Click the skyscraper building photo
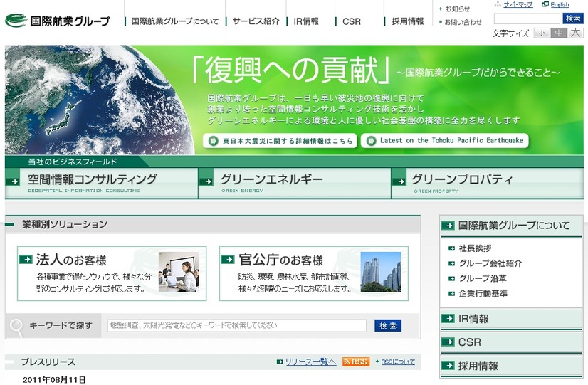 click(381, 272)
